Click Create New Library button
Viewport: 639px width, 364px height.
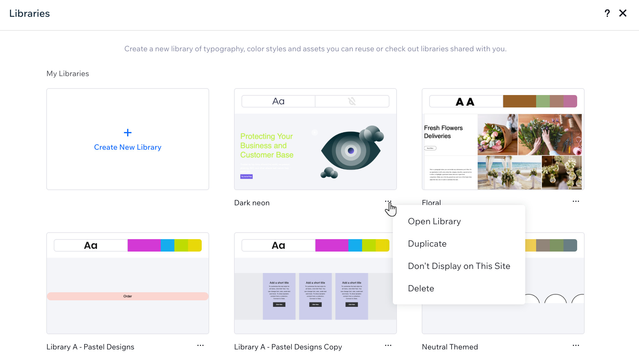click(x=127, y=139)
